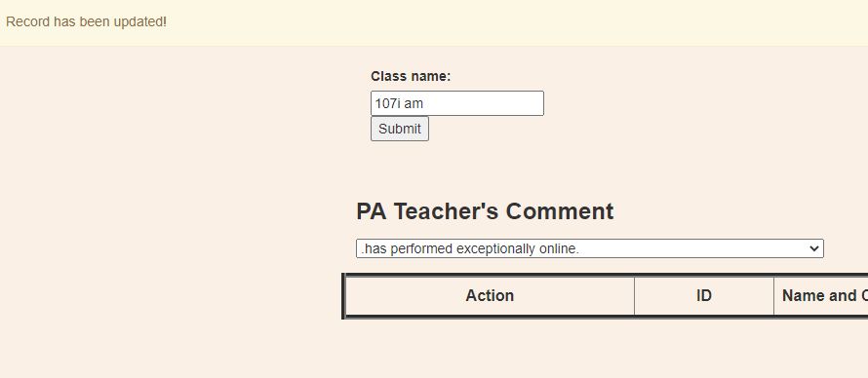Image resolution: width=868 pixels, height=378 pixels.
Task: Expand the comment list using the chevron arrow
Action: pos(813,248)
